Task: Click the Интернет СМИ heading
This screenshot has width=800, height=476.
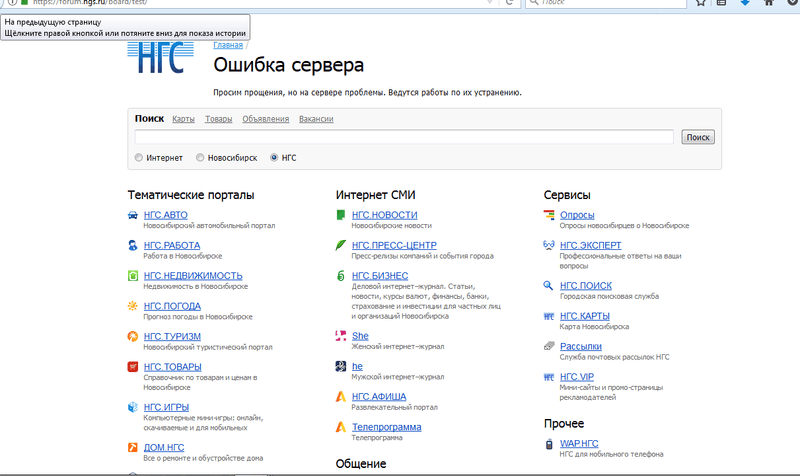Action: point(376,195)
